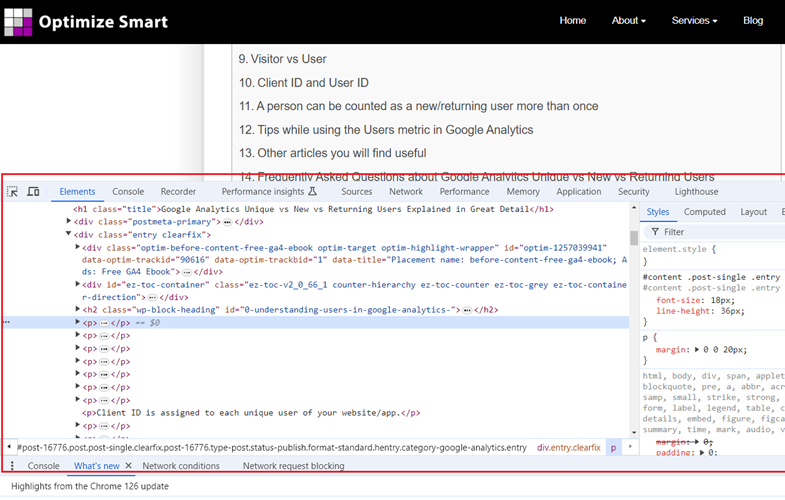Expand ellipsis badge in ez-toc-container div
The height and width of the screenshot is (500, 785).
click(152, 297)
